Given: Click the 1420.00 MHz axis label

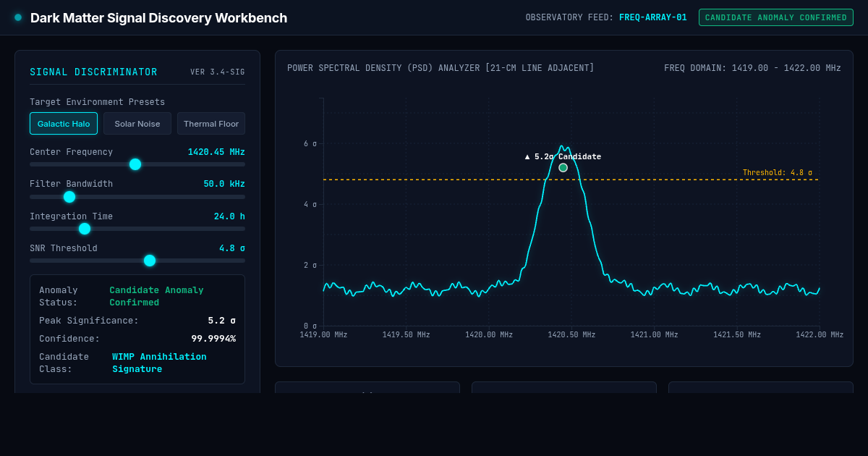Looking at the screenshot, I should tap(489, 334).
